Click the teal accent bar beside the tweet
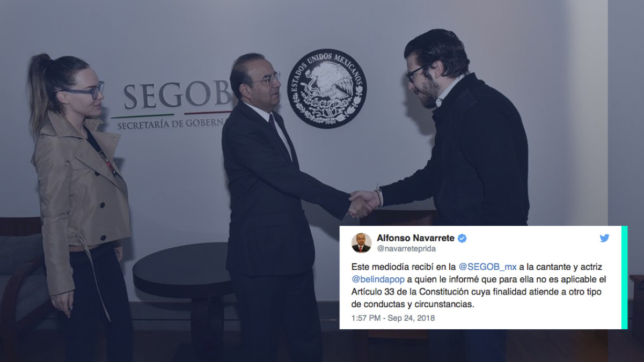644x362 pixels. (x=624, y=277)
